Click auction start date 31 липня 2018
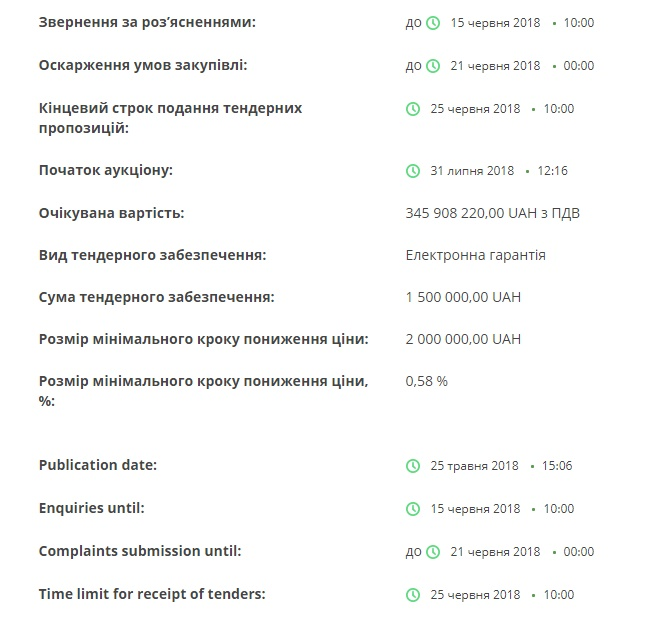Screen dimensions: 661x631 pos(472,171)
